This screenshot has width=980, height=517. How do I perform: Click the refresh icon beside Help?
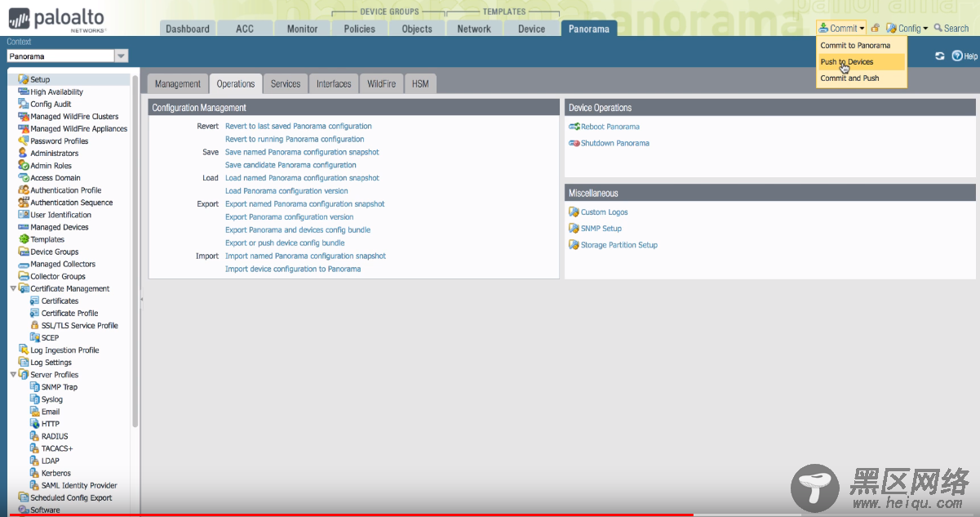[940, 56]
